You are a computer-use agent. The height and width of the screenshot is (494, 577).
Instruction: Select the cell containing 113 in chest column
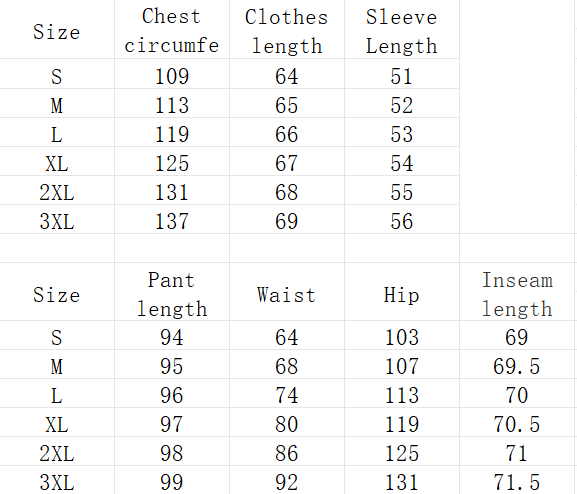click(172, 103)
